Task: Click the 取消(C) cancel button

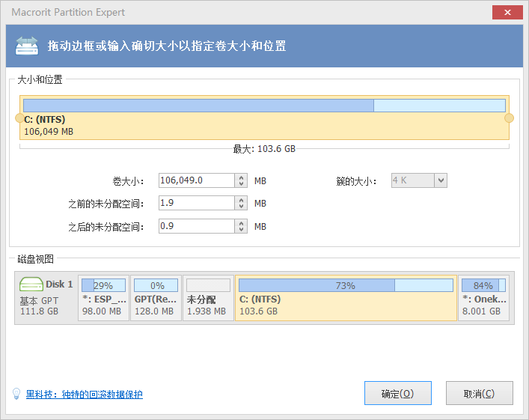Action: click(479, 393)
